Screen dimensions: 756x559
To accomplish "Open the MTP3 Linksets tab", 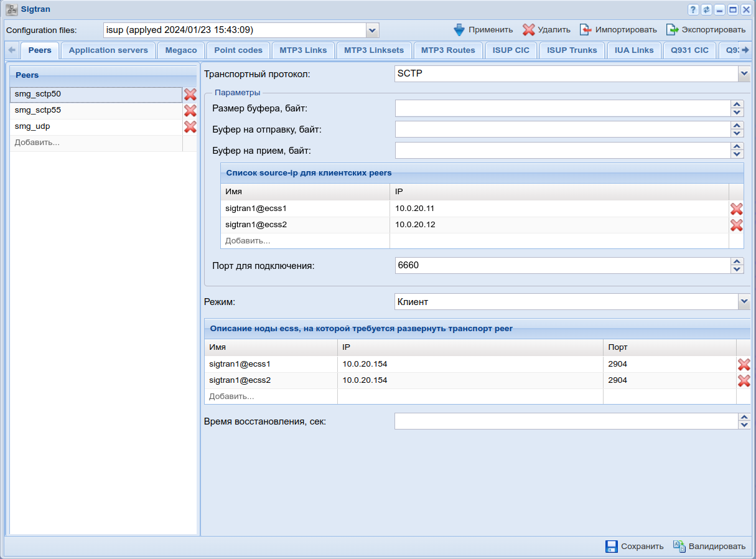I will click(374, 50).
